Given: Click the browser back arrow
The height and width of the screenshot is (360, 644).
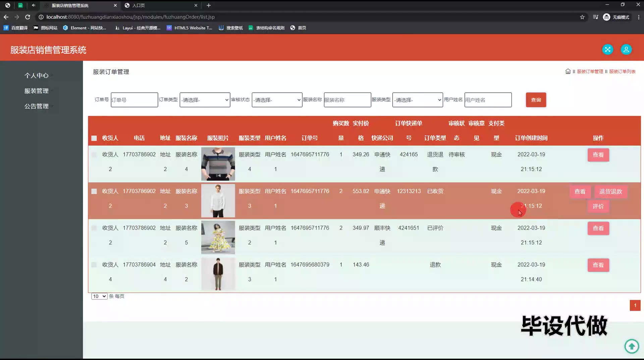Looking at the screenshot, I should pos(6,17).
